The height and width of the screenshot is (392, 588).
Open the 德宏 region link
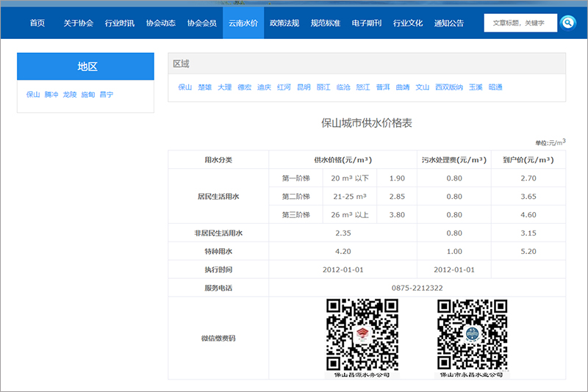pyautogui.click(x=245, y=87)
